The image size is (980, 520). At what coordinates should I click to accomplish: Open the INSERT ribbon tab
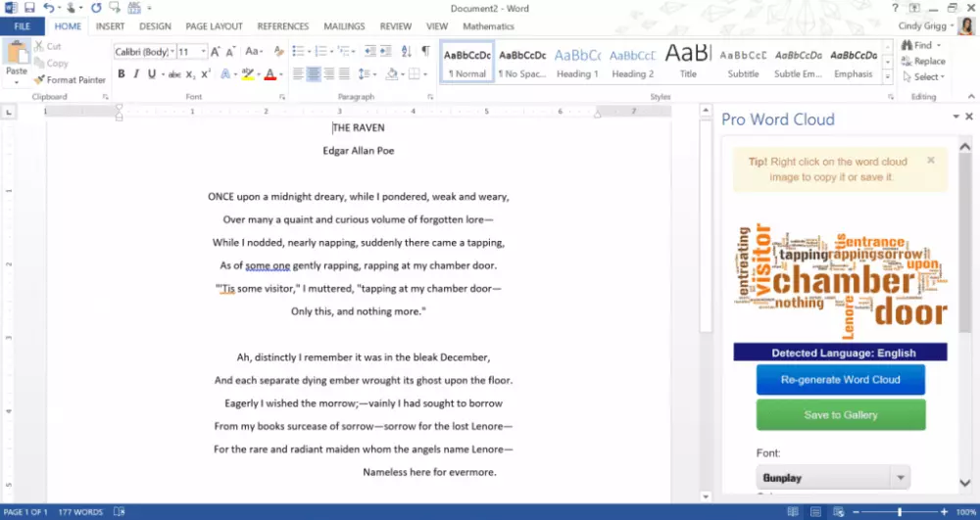click(110, 26)
